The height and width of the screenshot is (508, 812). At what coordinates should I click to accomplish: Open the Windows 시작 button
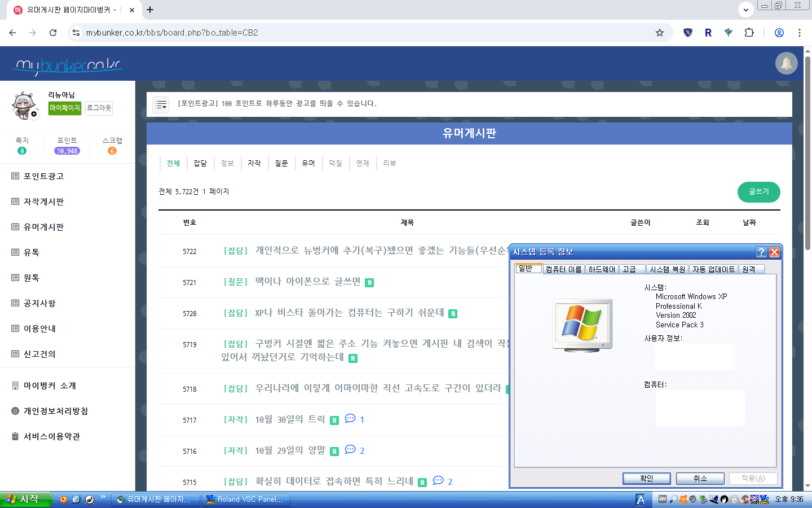pyautogui.click(x=25, y=499)
